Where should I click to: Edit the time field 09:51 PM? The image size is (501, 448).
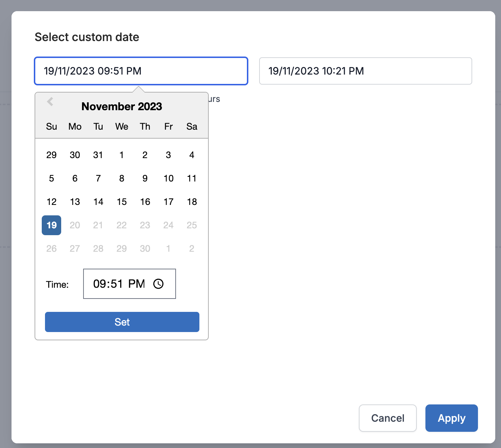(130, 284)
